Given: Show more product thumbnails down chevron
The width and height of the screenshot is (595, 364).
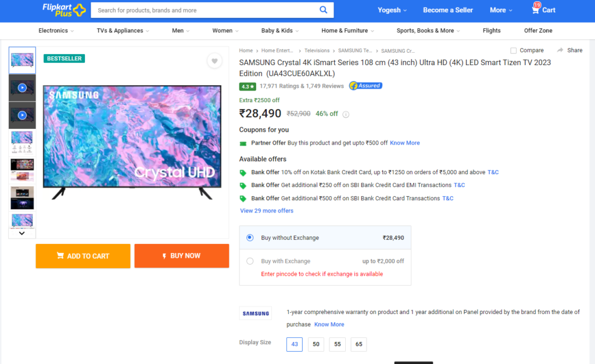Looking at the screenshot, I should (22, 233).
